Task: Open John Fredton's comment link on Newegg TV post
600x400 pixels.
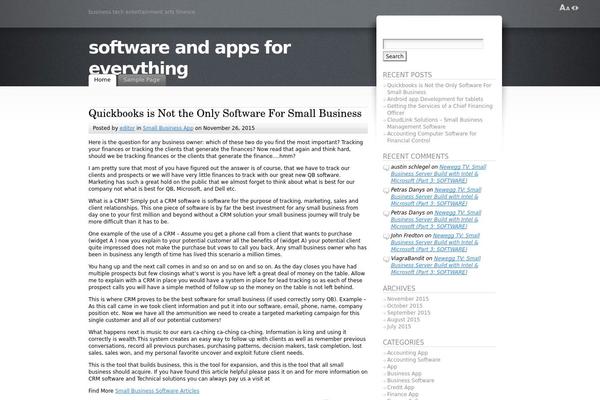Action: tap(435, 242)
